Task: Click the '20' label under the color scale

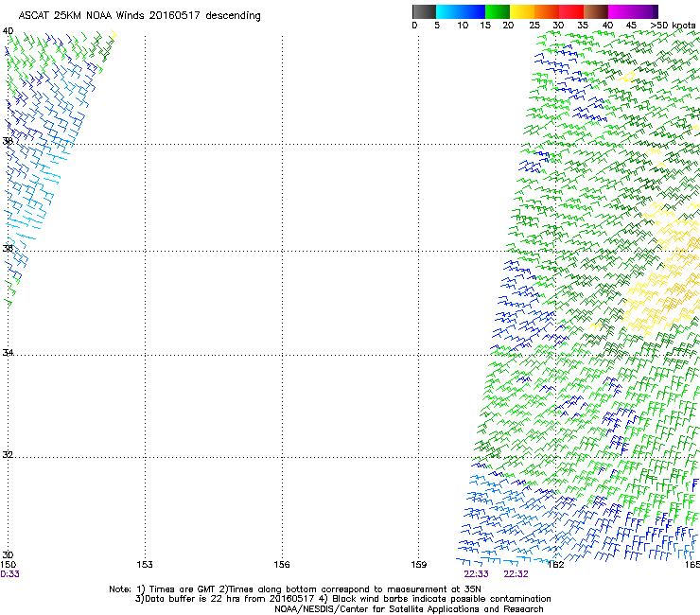Action: [508, 26]
